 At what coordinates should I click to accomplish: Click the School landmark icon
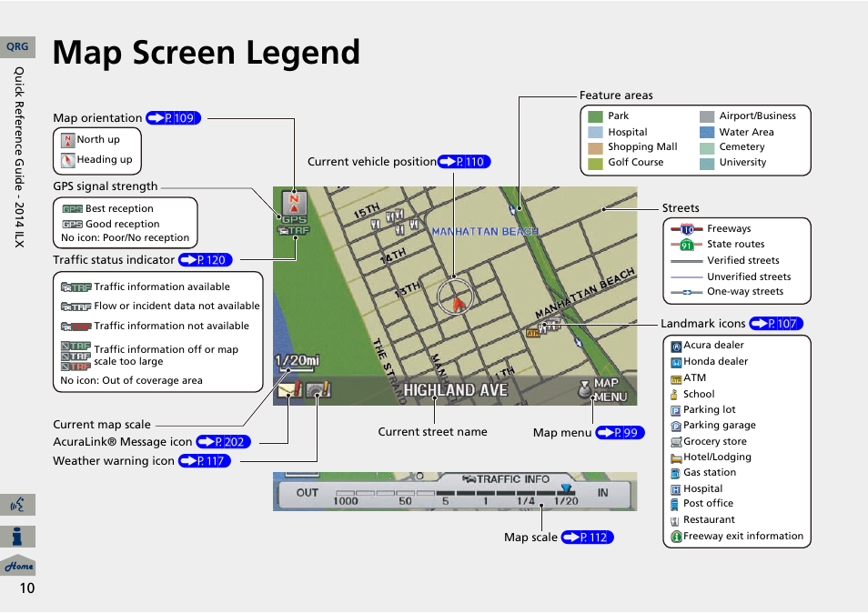[674, 395]
